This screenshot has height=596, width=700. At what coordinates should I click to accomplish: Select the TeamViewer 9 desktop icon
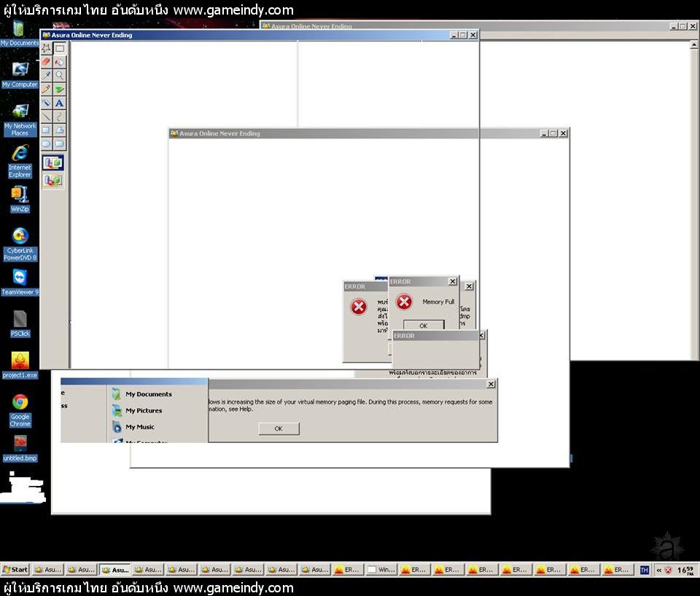click(x=20, y=283)
